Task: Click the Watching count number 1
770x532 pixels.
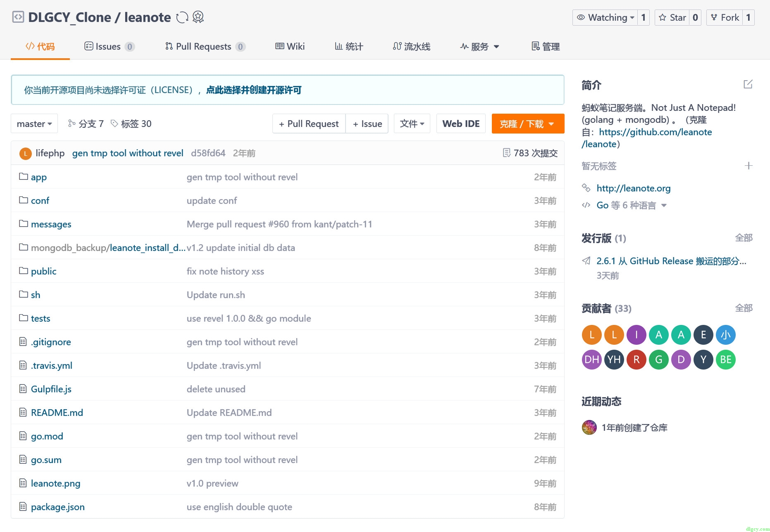Action: pyautogui.click(x=644, y=17)
